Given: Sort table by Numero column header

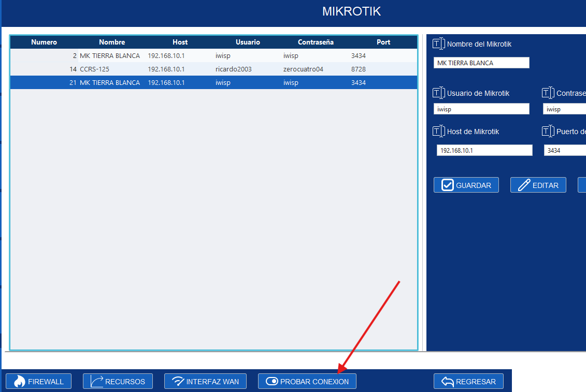Looking at the screenshot, I should pyautogui.click(x=44, y=42).
